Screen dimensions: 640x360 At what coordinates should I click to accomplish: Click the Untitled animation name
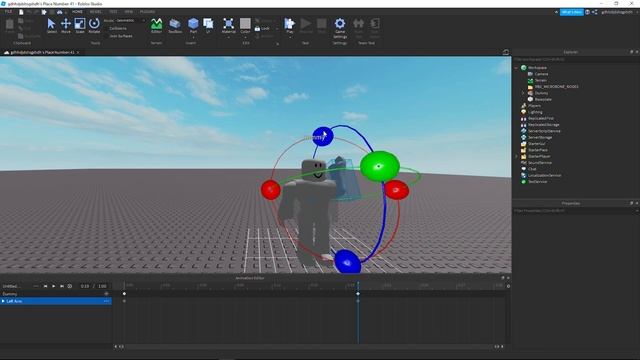point(11,286)
